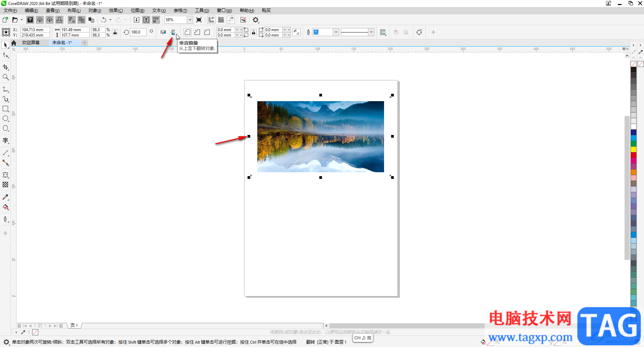This screenshot has height=347, width=644.
Task: Open the 效果 menu
Action: pyautogui.click(x=116, y=10)
